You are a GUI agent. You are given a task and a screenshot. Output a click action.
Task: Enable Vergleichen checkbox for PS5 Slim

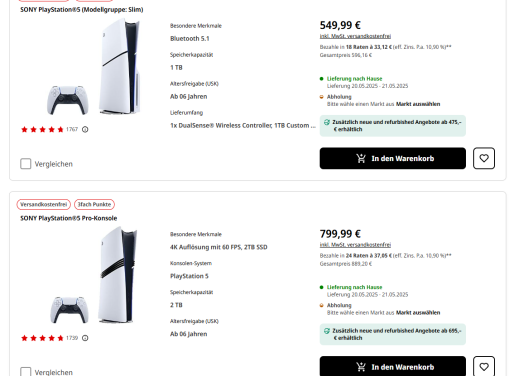pyautogui.click(x=26, y=164)
